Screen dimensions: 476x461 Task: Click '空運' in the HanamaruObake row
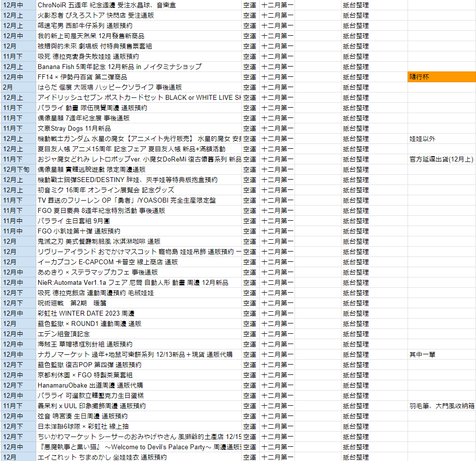pos(250,385)
